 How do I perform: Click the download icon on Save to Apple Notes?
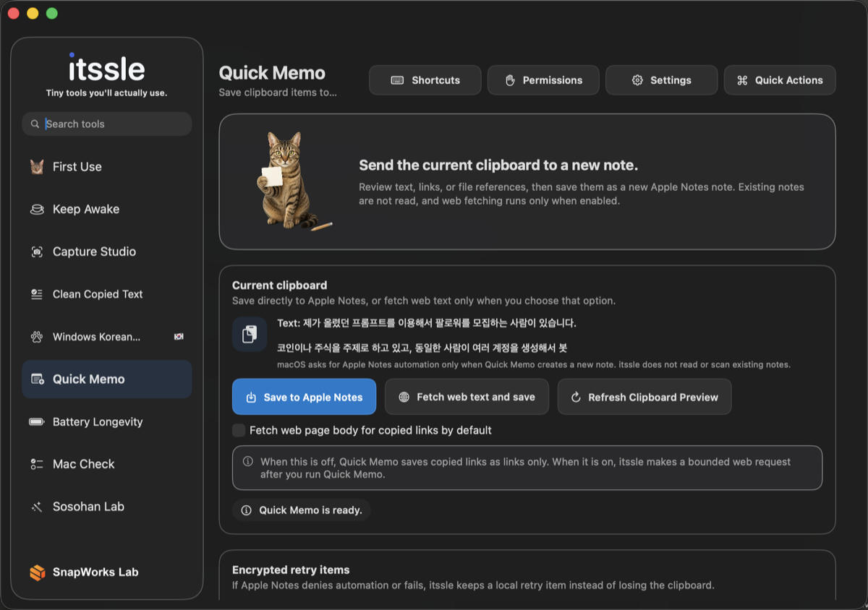click(x=251, y=398)
